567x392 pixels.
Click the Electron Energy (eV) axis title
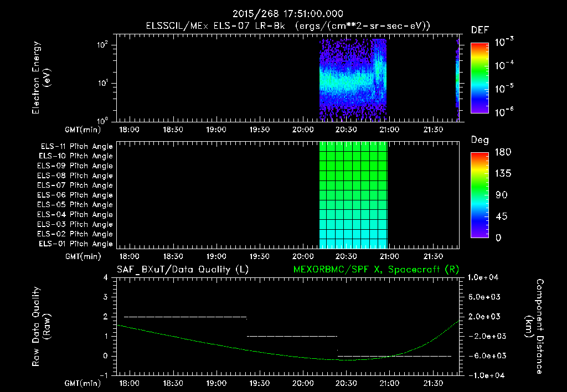(x=41, y=78)
